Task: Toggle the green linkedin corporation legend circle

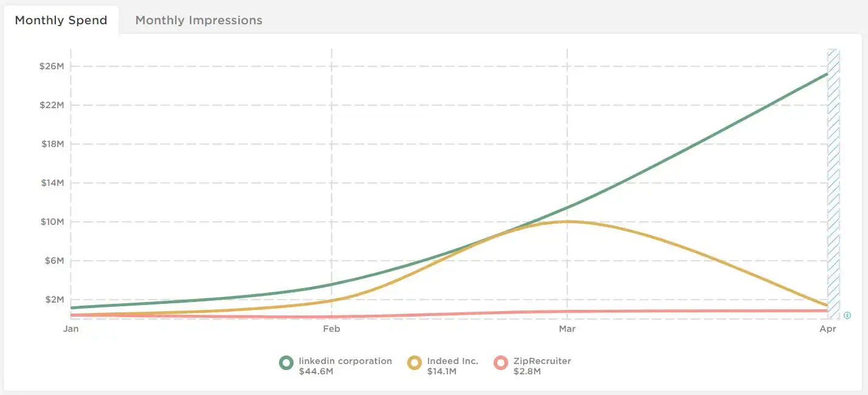Action: (x=286, y=363)
